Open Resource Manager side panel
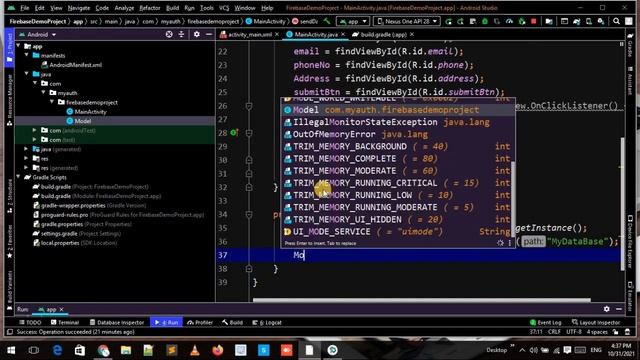The height and width of the screenshot is (360, 640). pyautogui.click(x=10, y=100)
